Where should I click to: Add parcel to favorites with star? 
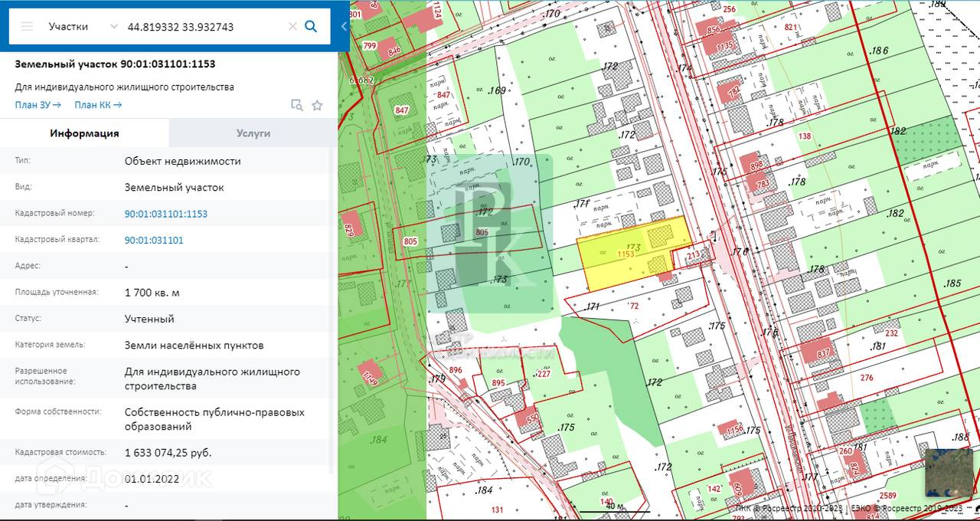pyautogui.click(x=317, y=105)
